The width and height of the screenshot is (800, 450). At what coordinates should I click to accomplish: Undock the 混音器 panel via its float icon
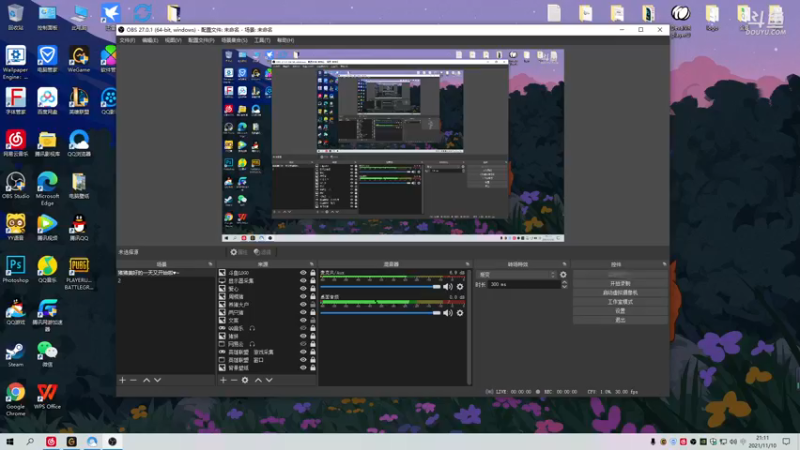(467, 264)
